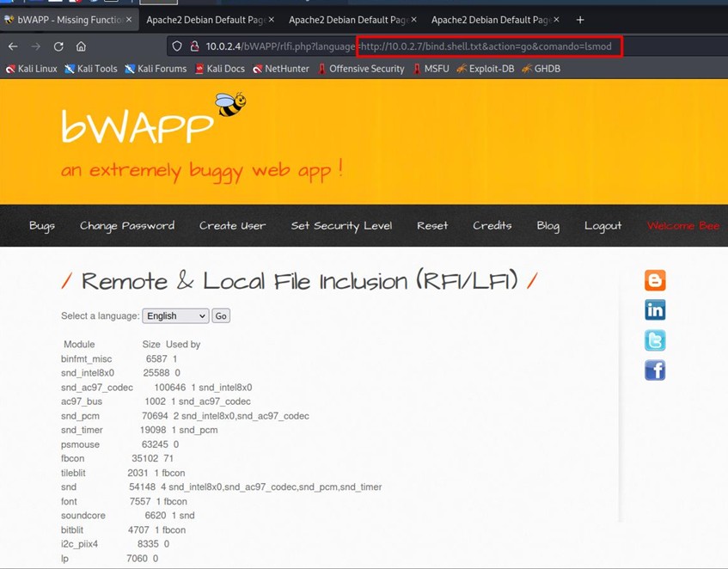
Task: Open a new browser tab
Action: [x=580, y=20]
